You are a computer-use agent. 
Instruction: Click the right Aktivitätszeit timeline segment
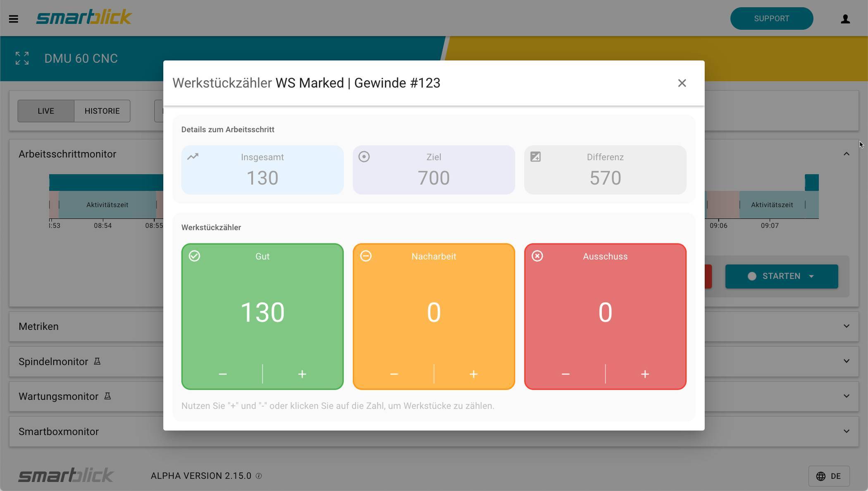(x=772, y=205)
